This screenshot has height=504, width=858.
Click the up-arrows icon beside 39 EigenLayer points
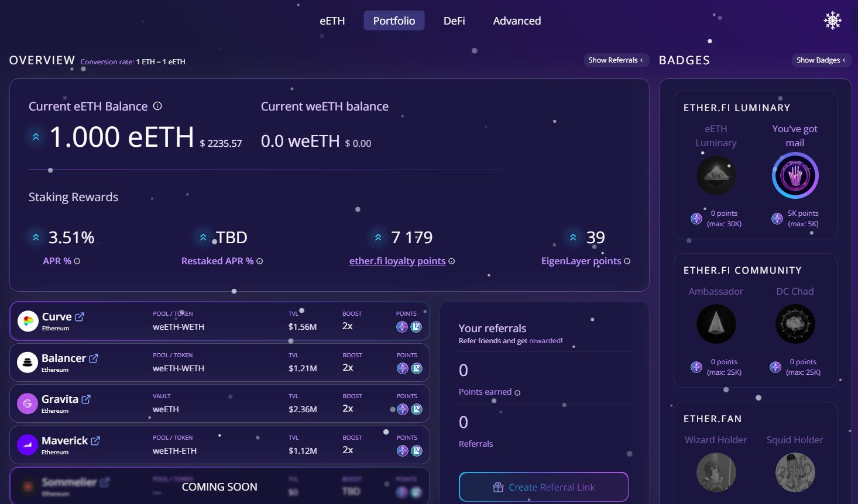point(573,237)
